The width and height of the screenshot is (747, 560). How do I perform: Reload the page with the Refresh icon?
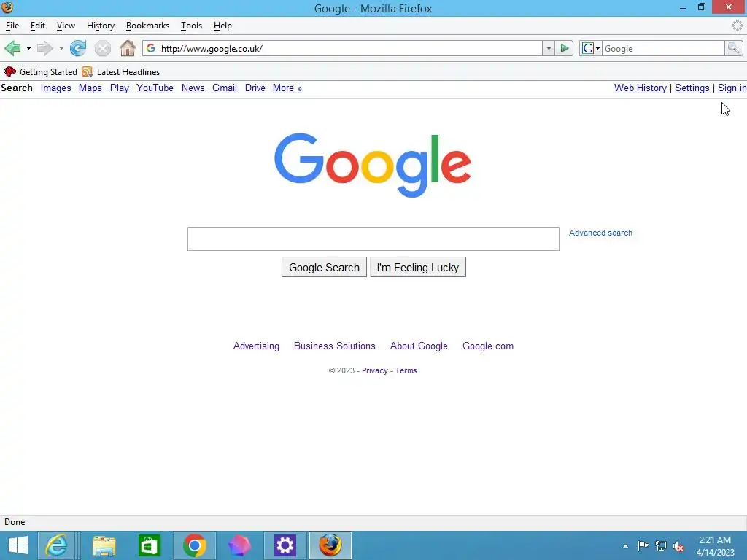point(78,48)
